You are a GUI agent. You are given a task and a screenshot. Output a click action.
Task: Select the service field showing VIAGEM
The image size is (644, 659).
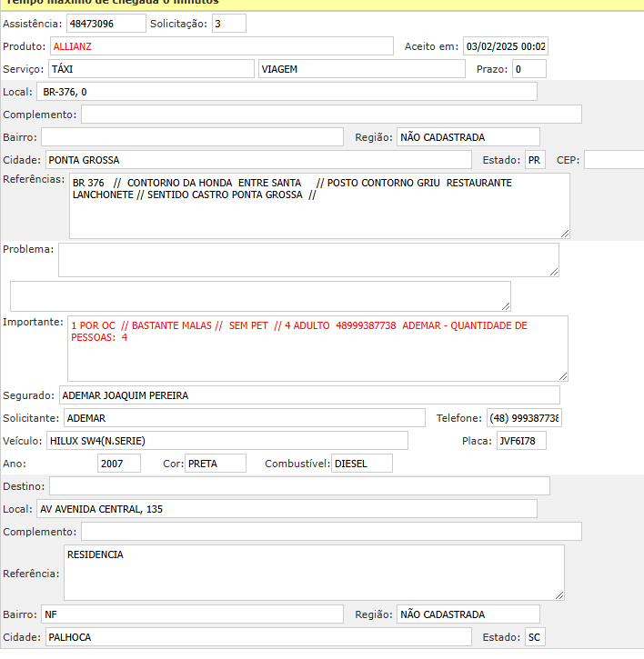(361, 69)
